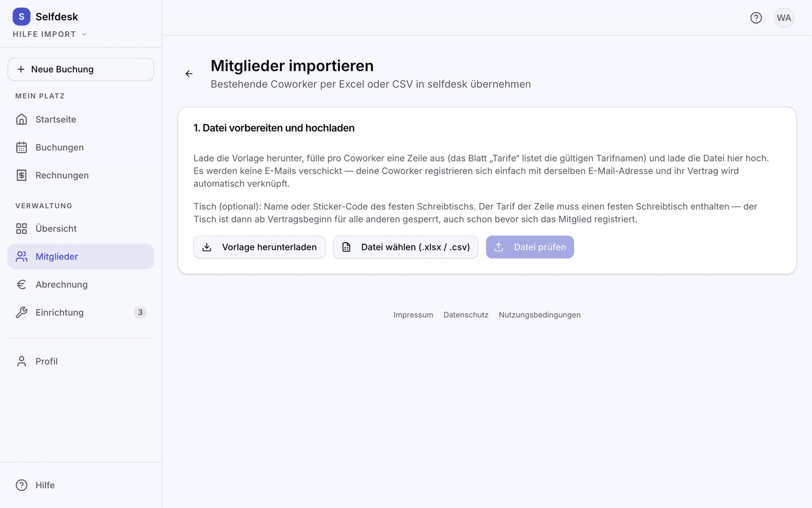Click the Rechnungen receipt icon
Image resolution: width=812 pixels, height=508 pixels.
[x=21, y=176]
